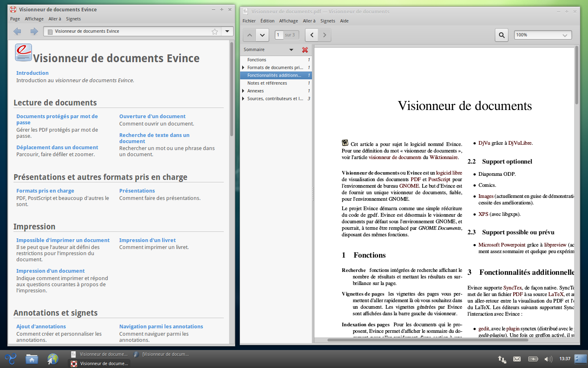This screenshot has width=588, height=368.
Task: Go back in the Evince help window
Action: click(x=17, y=31)
